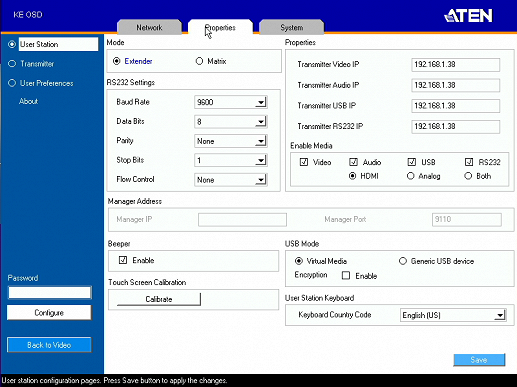Open the System tab
517x387 pixels.
(292, 27)
